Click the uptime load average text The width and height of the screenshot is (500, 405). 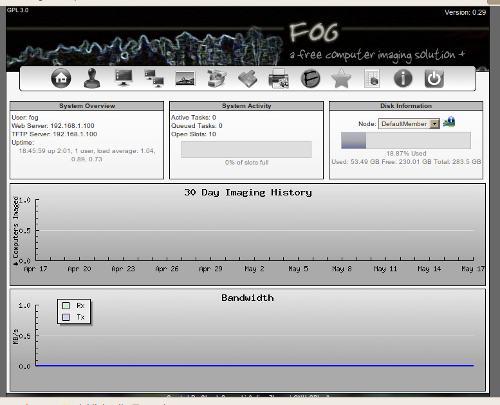click(87, 155)
